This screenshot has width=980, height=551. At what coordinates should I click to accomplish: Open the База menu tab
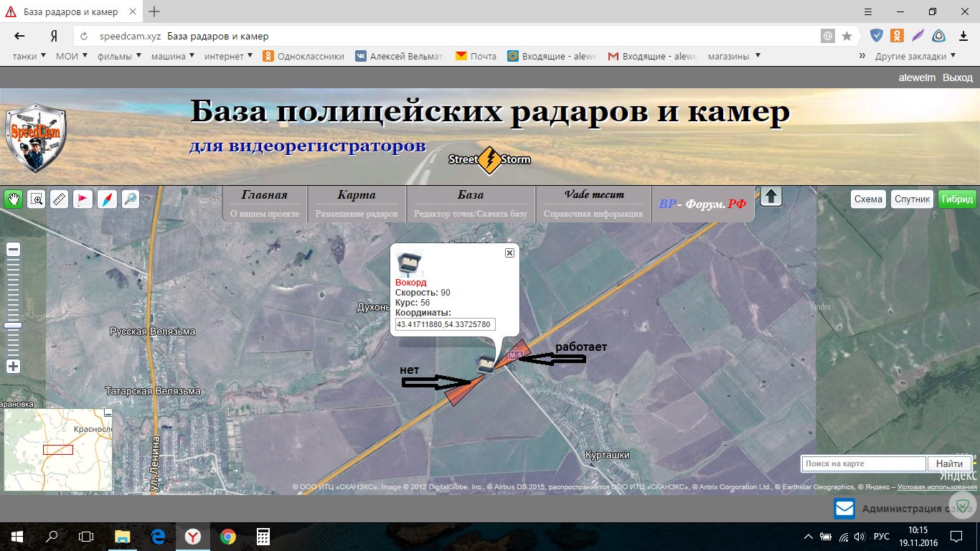[x=471, y=203]
